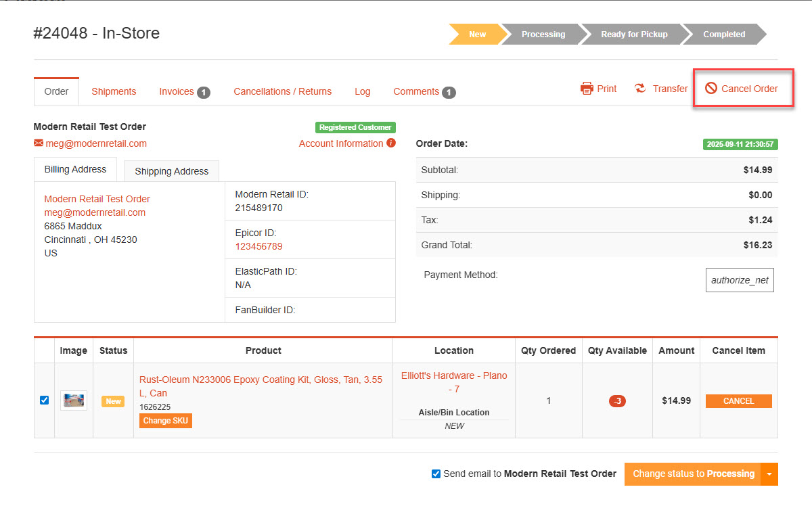This screenshot has width=812, height=506.
Task: Click Change status to Processing button
Action: 694,474
